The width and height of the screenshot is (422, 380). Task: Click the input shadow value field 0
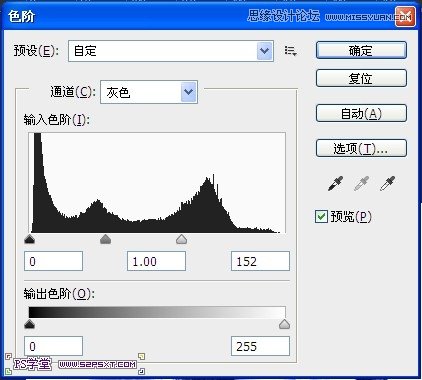pyautogui.click(x=53, y=261)
